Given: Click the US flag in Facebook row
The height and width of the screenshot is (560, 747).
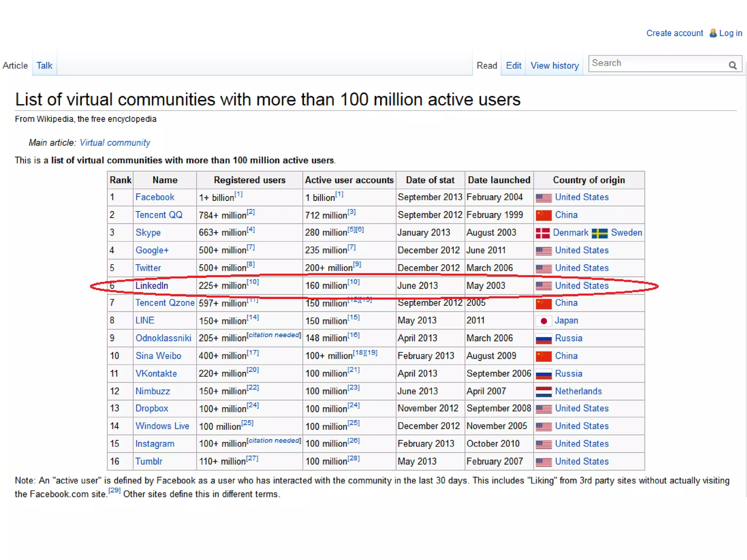Looking at the screenshot, I should [x=543, y=198].
